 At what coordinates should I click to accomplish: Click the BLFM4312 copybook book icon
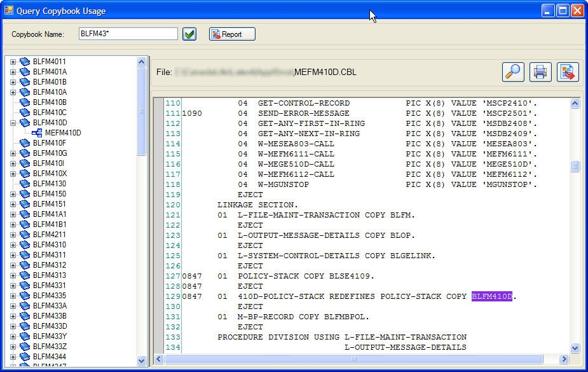pos(25,265)
